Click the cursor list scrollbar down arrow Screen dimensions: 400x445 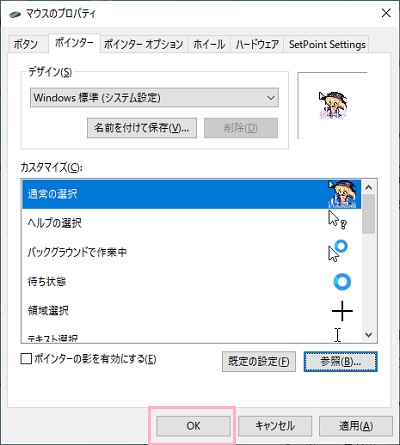pyautogui.click(x=369, y=335)
